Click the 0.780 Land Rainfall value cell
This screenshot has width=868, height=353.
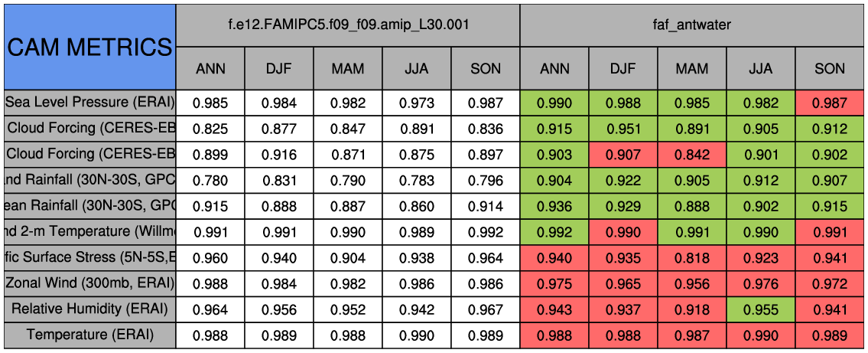(210, 181)
